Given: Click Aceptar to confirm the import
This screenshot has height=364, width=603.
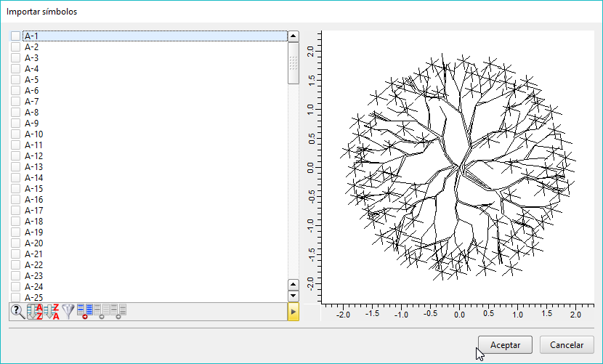Looking at the screenshot, I should [505, 345].
